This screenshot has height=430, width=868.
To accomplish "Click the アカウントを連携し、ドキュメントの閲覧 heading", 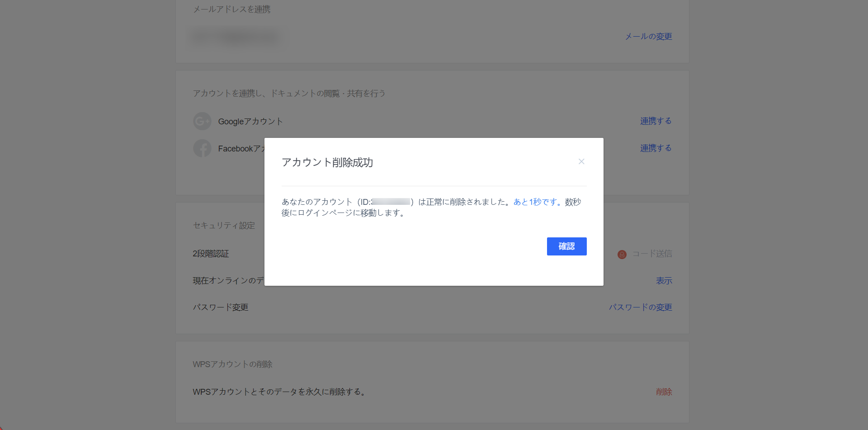I will [289, 93].
